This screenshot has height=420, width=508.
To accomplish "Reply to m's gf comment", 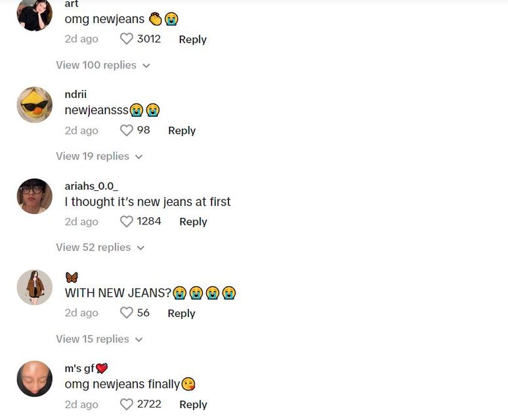I will click(x=193, y=404).
